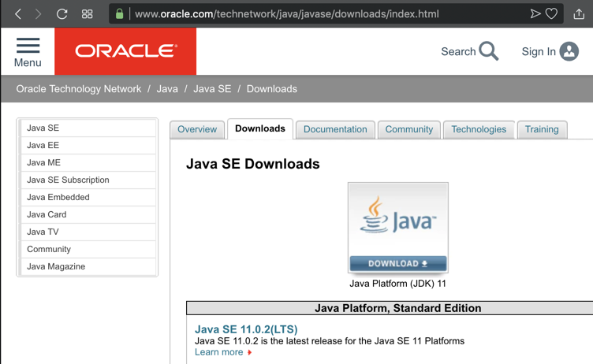Click the Sign In text link
The image size is (593, 364).
point(539,51)
